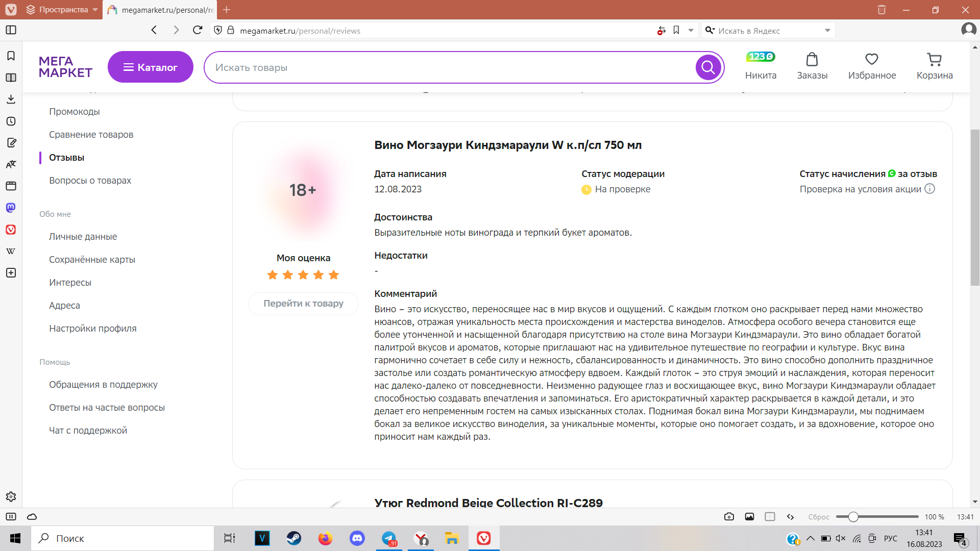Bookmark this page in address bar
The height and width of the screenshot is (551, 980).
676,31
